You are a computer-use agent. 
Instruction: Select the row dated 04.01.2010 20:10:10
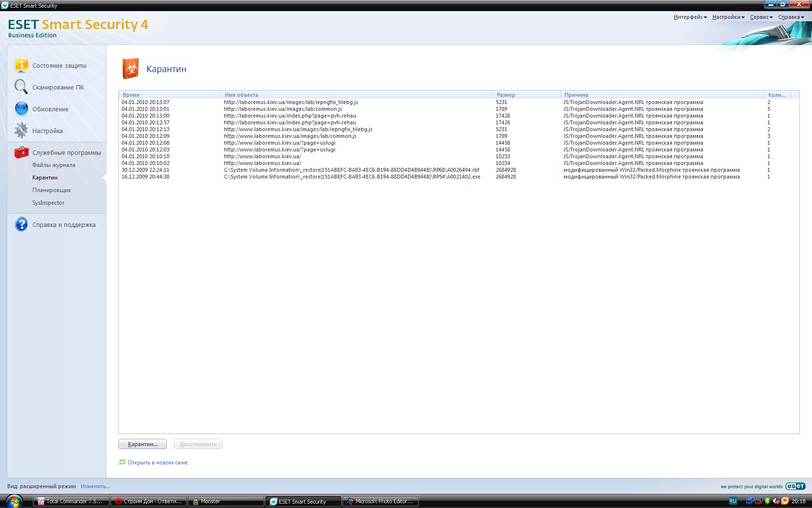(459, 156)
